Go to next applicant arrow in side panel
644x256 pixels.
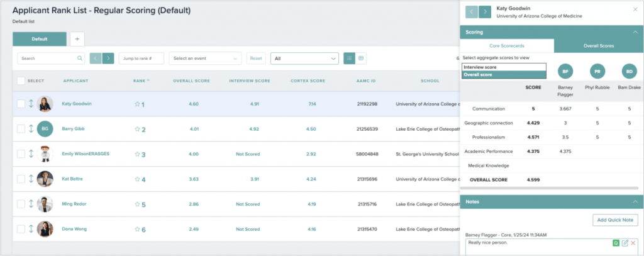coord(485,12)
